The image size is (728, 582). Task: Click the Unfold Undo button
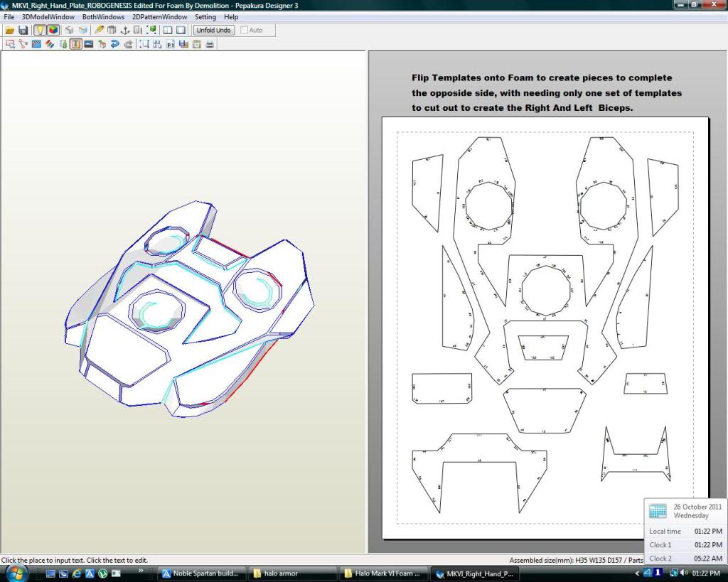click(x=213, y=31)
